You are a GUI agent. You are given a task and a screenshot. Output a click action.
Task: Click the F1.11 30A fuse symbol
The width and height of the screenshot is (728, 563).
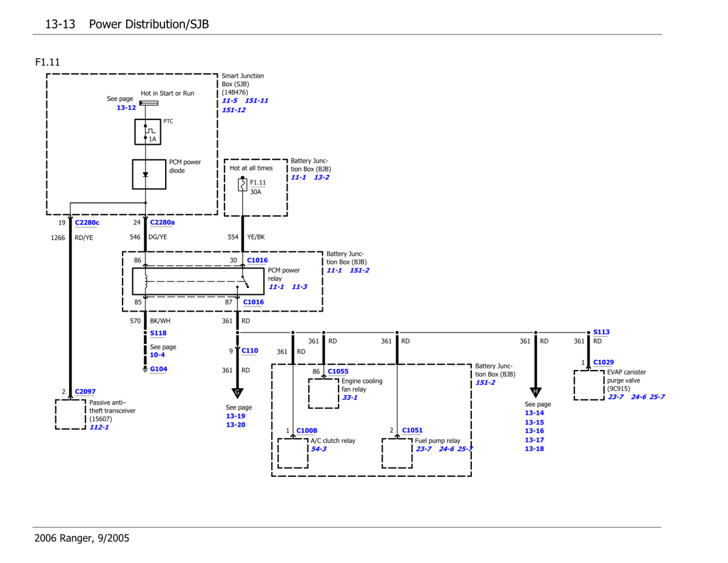click(x=243, y=184)
